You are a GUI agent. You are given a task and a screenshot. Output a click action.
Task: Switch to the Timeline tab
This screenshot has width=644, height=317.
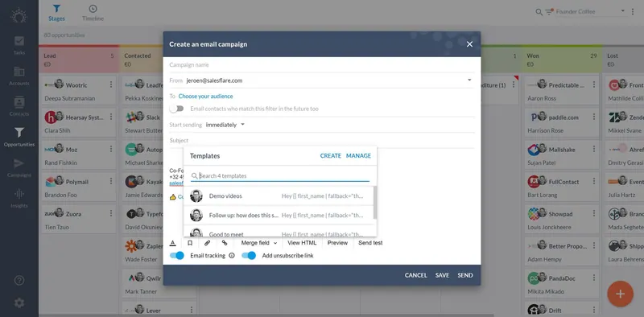[x=93, y=13]
